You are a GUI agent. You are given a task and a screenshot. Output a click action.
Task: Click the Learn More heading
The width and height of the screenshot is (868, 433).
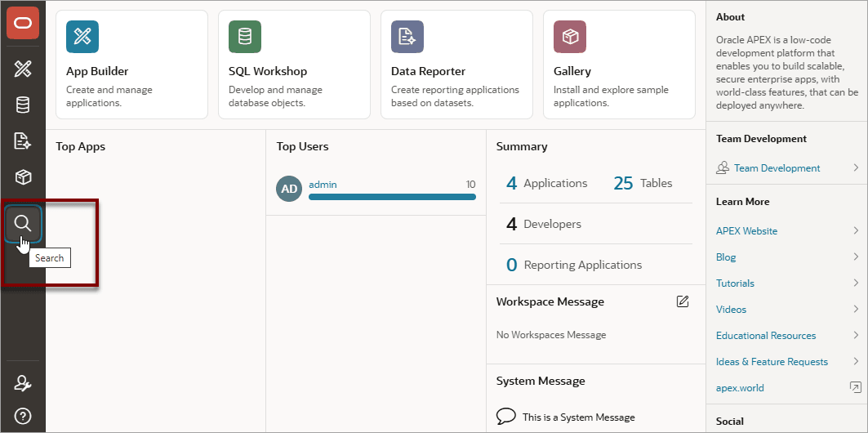click(743, 202)
